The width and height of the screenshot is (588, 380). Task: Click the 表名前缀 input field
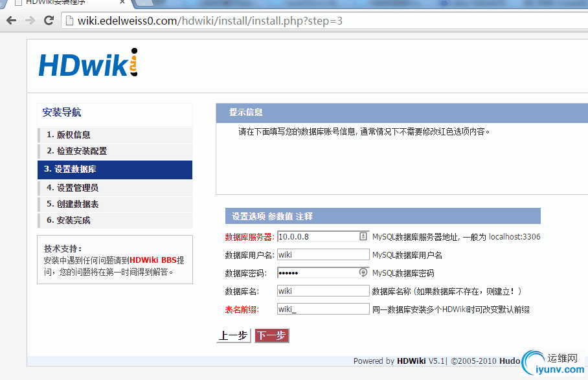point(323,309)
